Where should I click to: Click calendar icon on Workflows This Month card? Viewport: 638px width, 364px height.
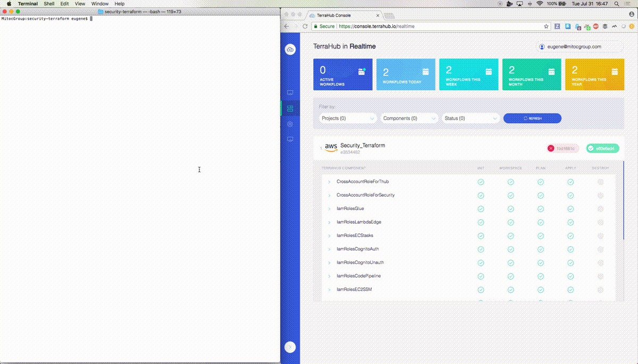[551, 71]
